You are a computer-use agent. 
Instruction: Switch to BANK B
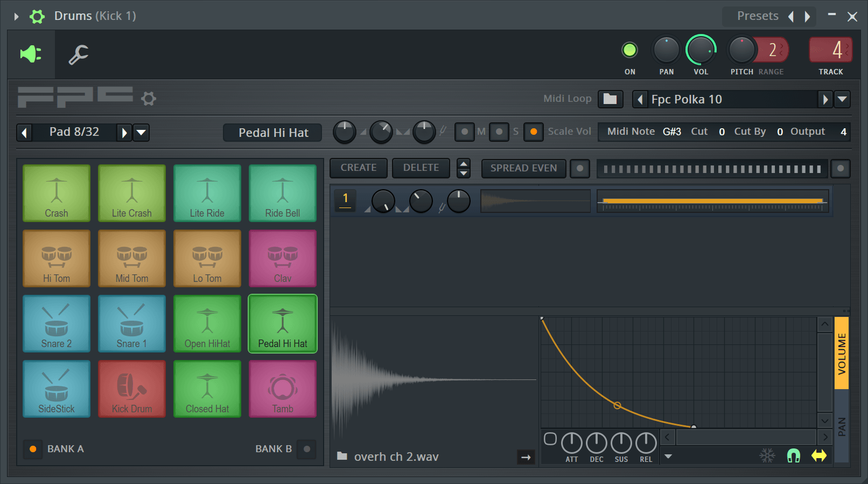coord(307,449)
